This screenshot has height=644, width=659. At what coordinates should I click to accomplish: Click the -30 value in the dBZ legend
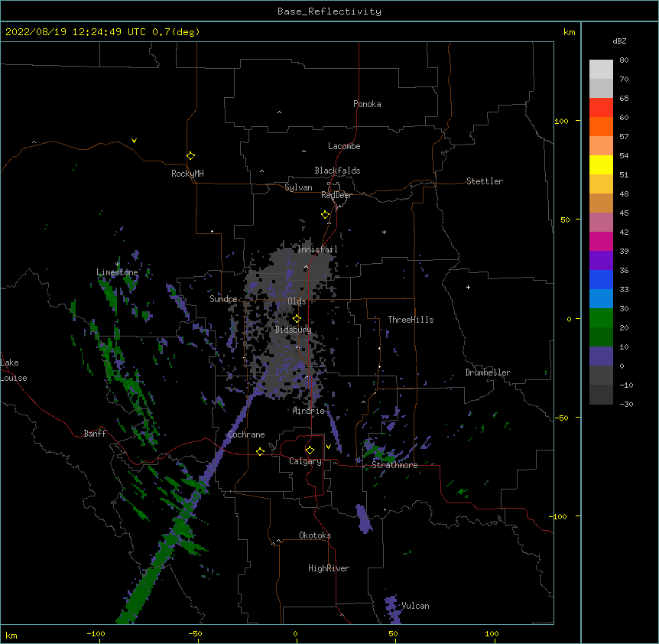[x=626, y=404]
